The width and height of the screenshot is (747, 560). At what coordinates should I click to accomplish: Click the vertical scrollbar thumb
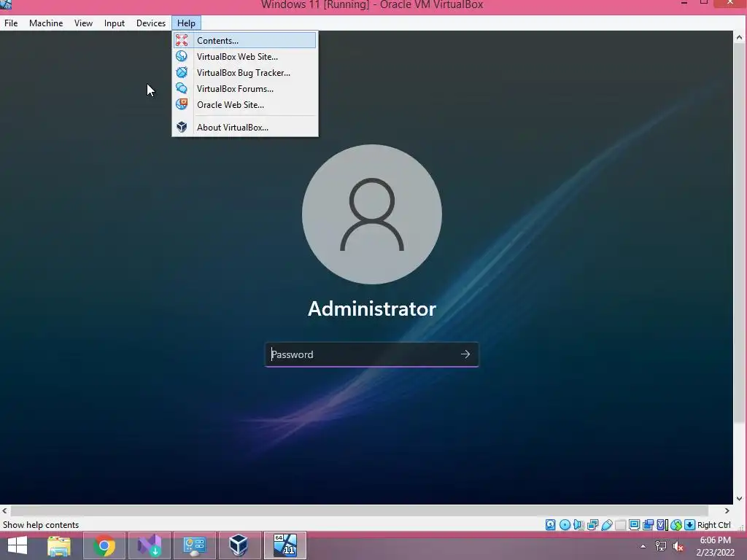(740, 233)
